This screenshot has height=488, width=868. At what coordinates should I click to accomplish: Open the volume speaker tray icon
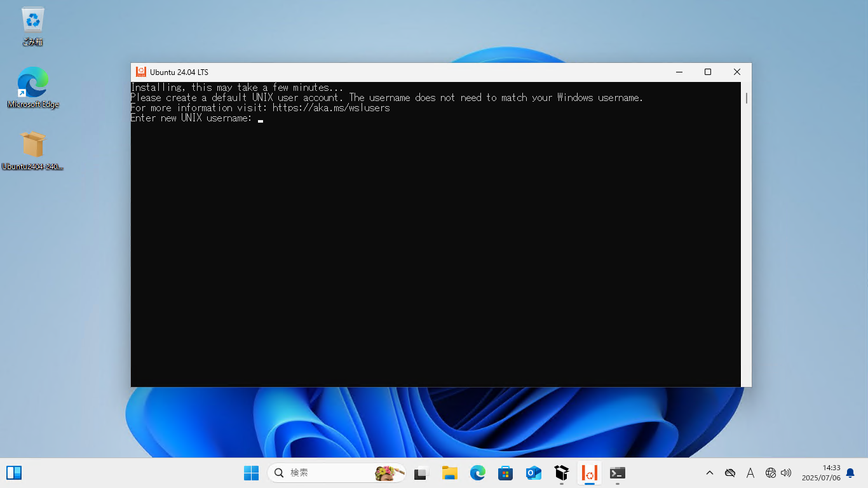(786, 473)
